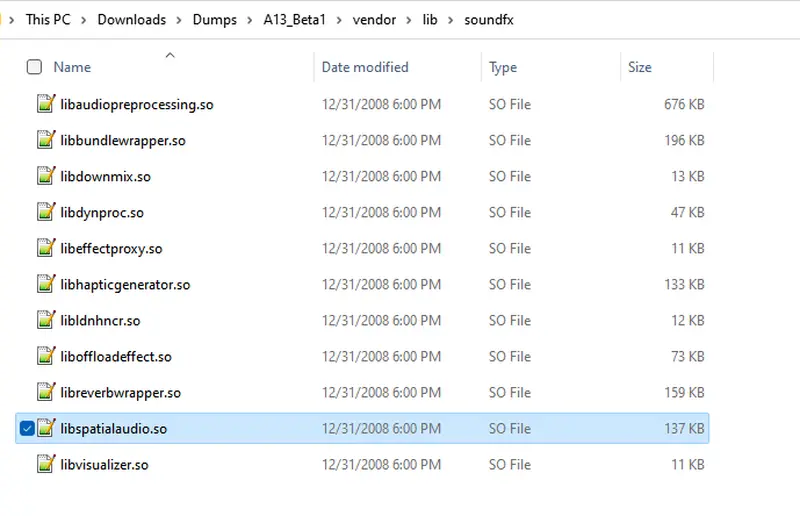Click the libeffectproxy.so file icon

(x=45, y=248)
